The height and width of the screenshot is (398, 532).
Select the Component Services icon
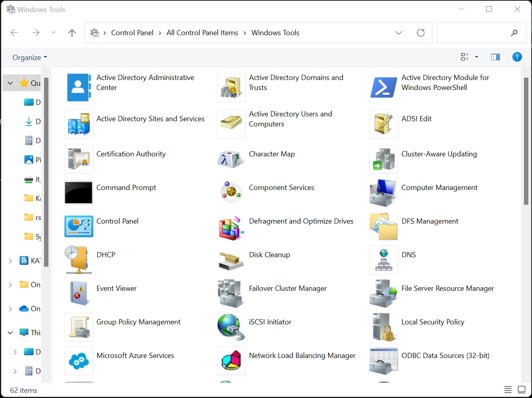click(231, 192)
